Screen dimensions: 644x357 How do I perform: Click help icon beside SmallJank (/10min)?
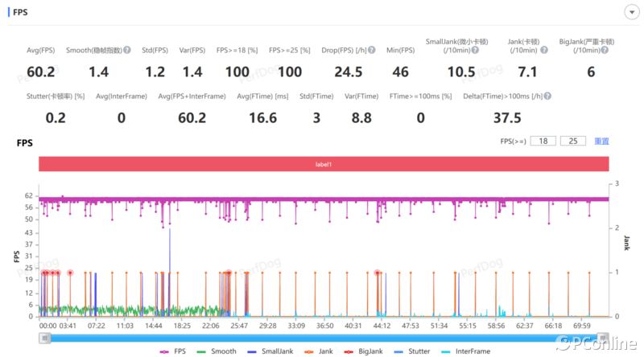(477, 51)
